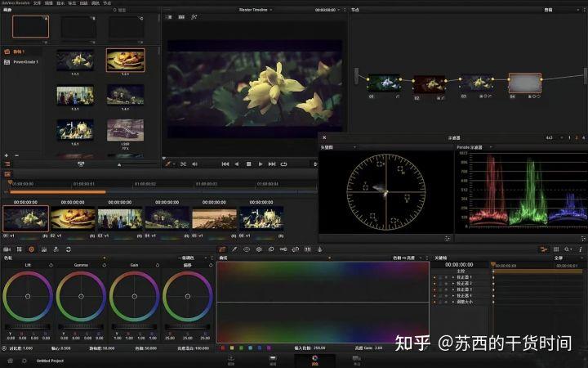Toggle loop playback
The image size is (588, 368).
pyautogui.click(x=284, y=164)
